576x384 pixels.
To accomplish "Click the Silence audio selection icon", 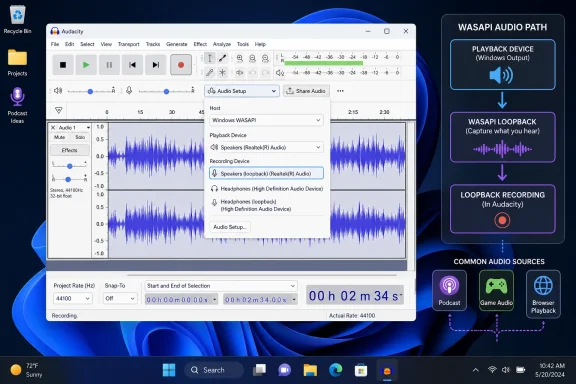I will coord(240,72).
